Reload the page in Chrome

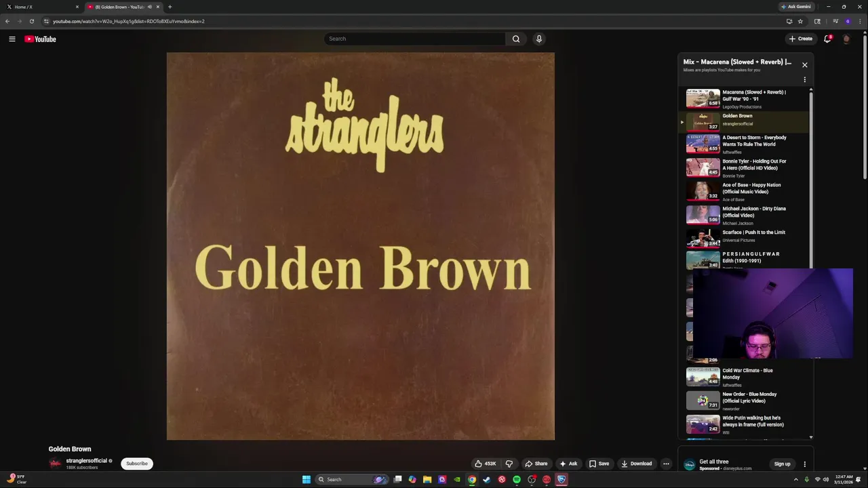[31, 21]
